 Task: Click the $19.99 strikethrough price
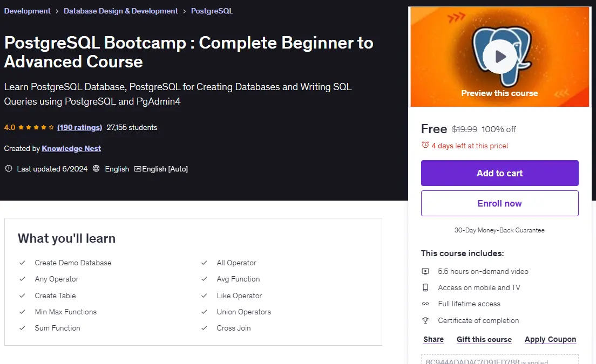pos(464,129)
